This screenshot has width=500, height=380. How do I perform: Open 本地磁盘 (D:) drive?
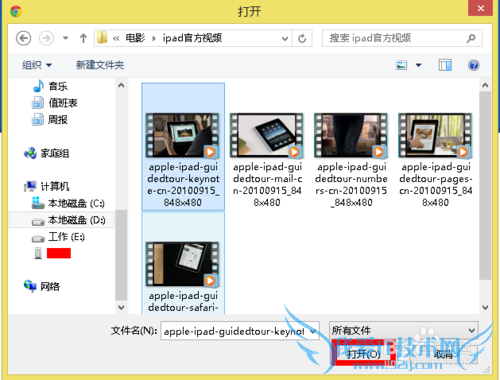[x=68, y=220]
